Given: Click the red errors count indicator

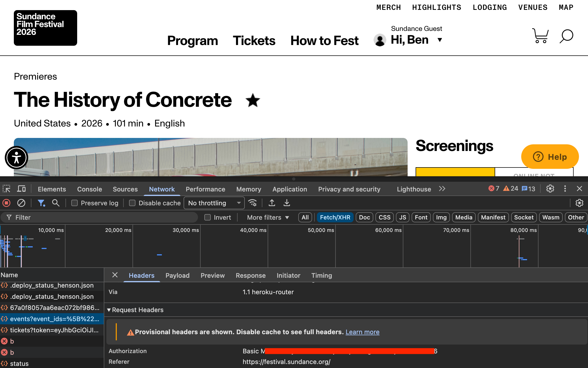Looking at the screenshot, I should 494,189.
